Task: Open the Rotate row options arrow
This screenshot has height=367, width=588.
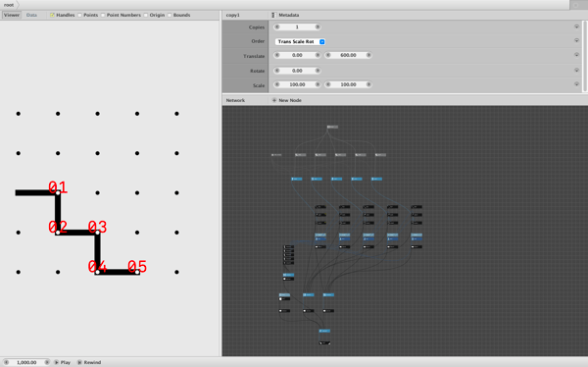Action: click(576, 70)
